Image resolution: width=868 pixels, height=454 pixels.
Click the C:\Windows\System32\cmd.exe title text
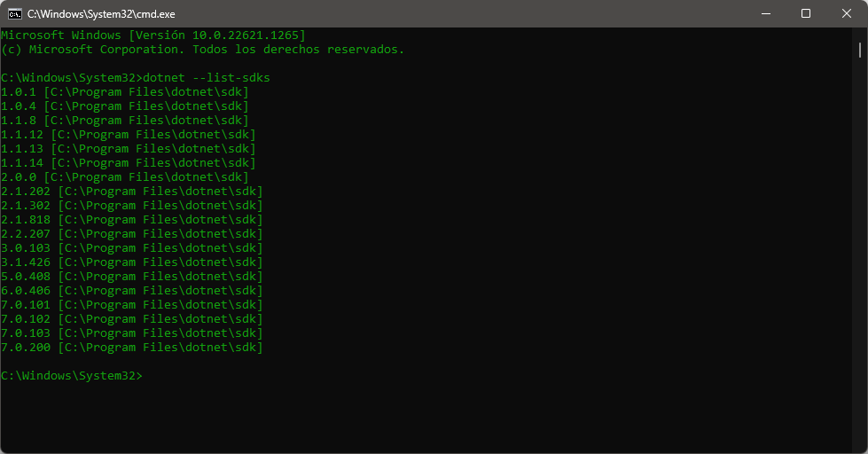coord(101,14)
